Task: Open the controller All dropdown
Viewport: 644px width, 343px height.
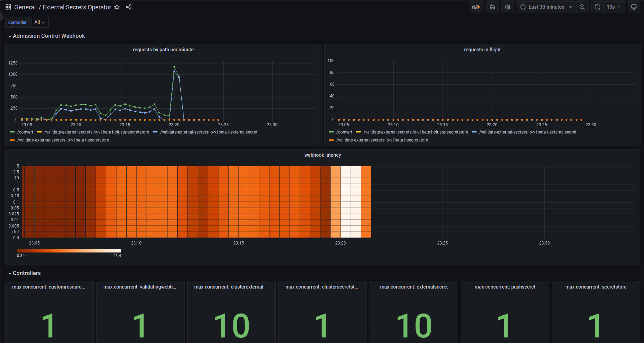Action: (x=40, y=22)
